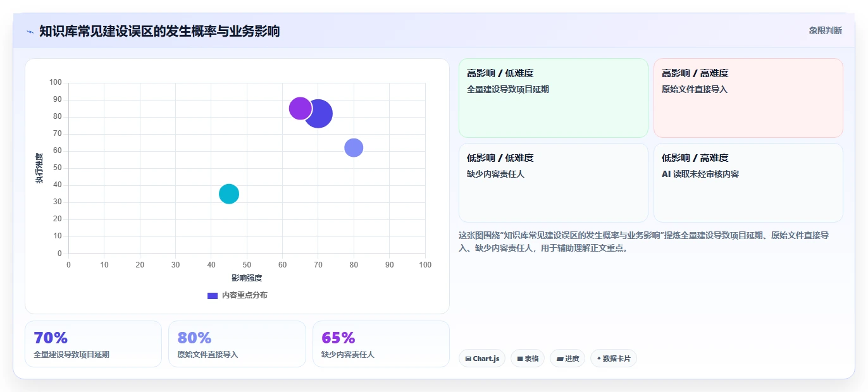
Task: Select the 表格 tag chip
Action: click(528, 358)
